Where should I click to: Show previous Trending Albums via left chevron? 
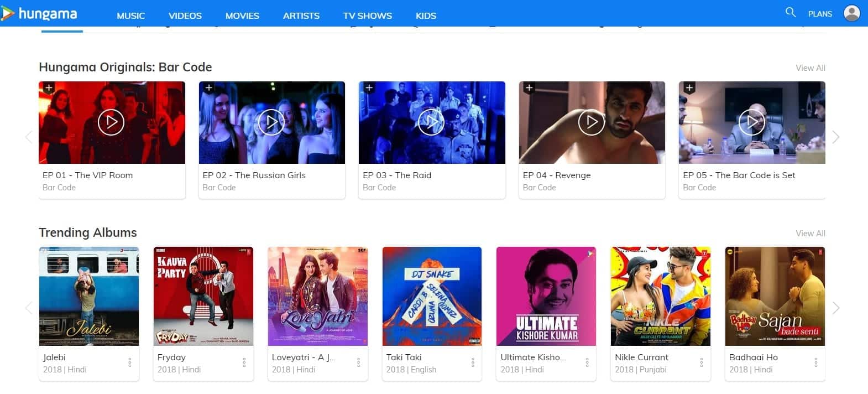point(28,308)
